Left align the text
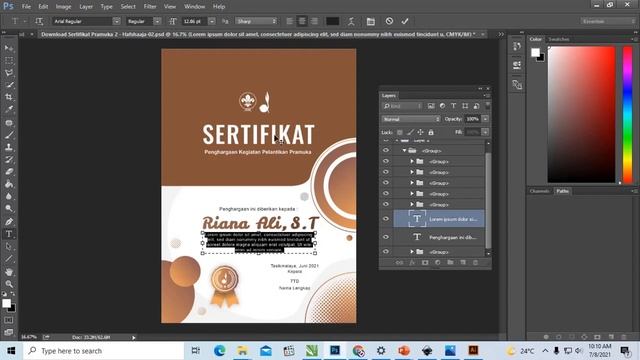The image size is (640, 360). [289, 21]
